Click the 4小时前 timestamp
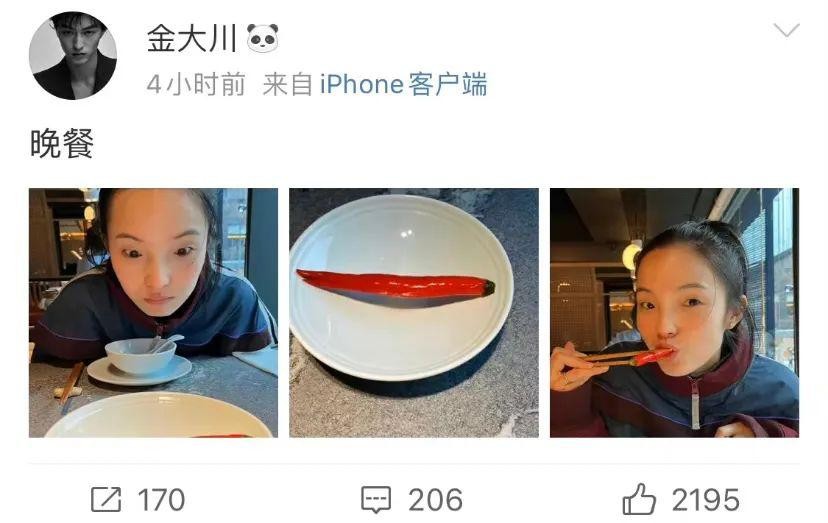The width and height of the screenshot is (828, 523). [196, 85]
